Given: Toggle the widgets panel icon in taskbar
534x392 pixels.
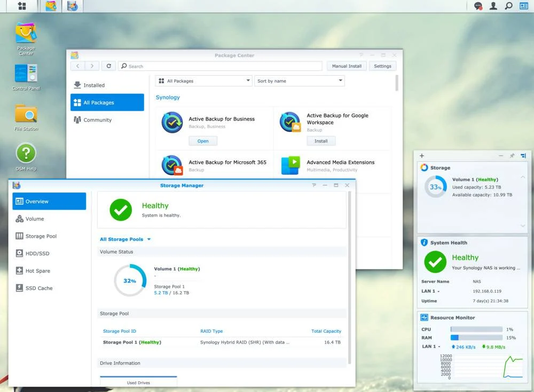Looking at the screenshot, I should [523, 6].
